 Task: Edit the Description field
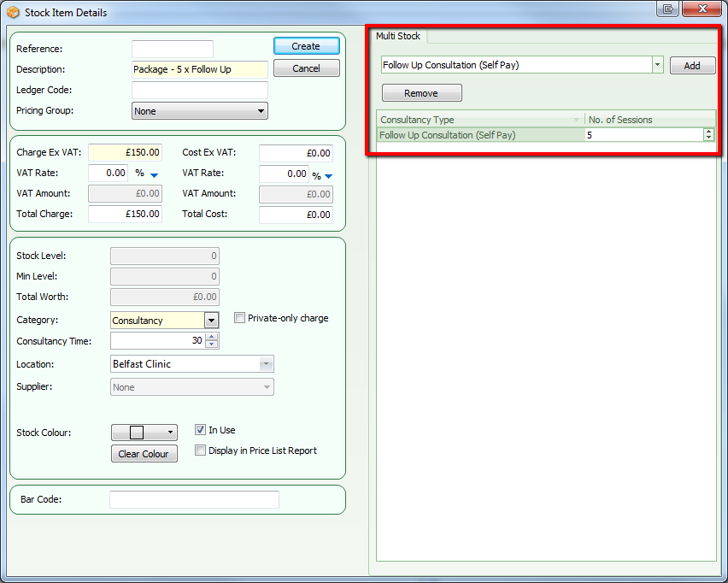click(x=200, y=69)
